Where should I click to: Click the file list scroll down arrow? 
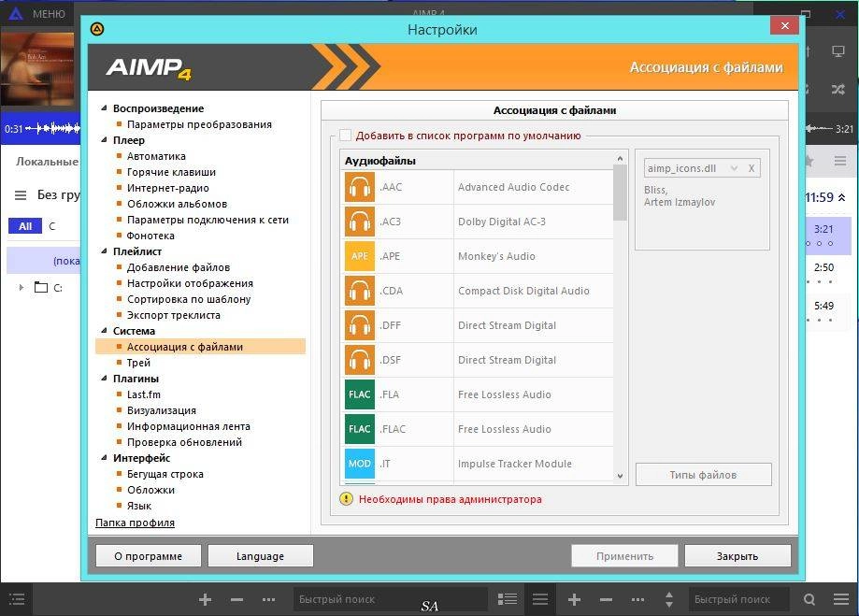click(620, 476)
